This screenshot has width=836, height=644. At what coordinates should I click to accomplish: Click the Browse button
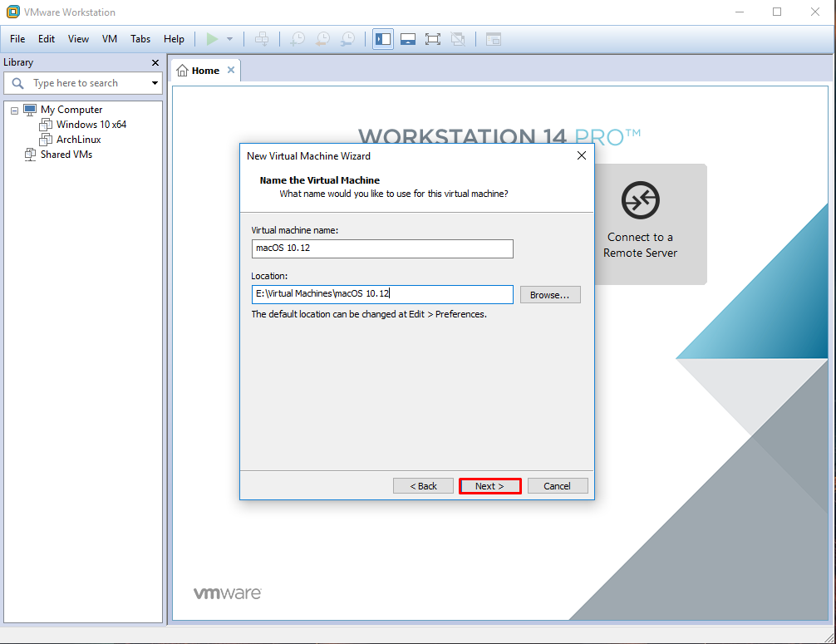click(x=549, y=295)
